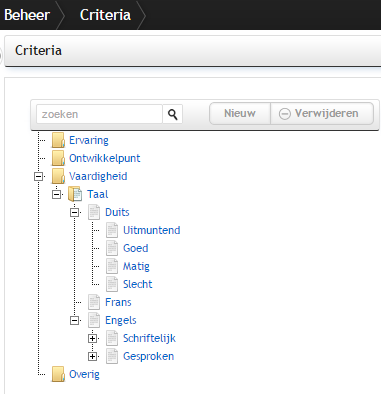
Task: Collapse the Engels tree node
Action: 75,320
